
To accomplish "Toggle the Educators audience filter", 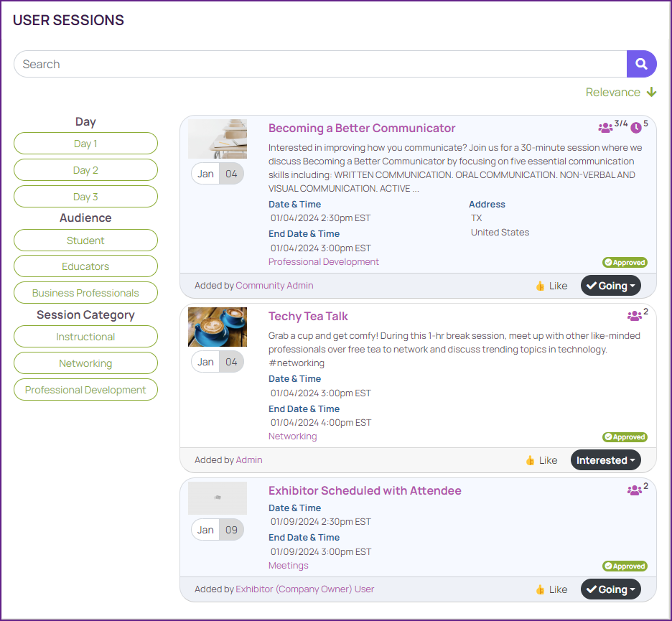I will click(x=85, y=266).
